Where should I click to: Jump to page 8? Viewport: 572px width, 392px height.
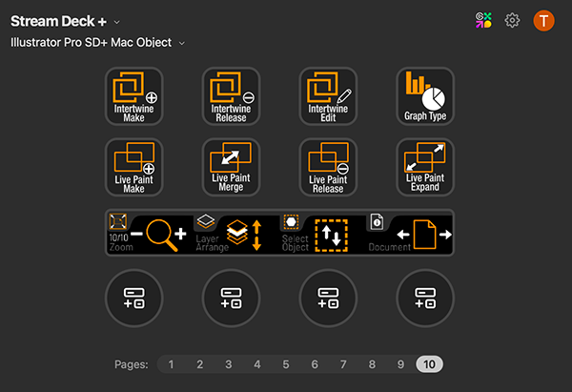372,364
